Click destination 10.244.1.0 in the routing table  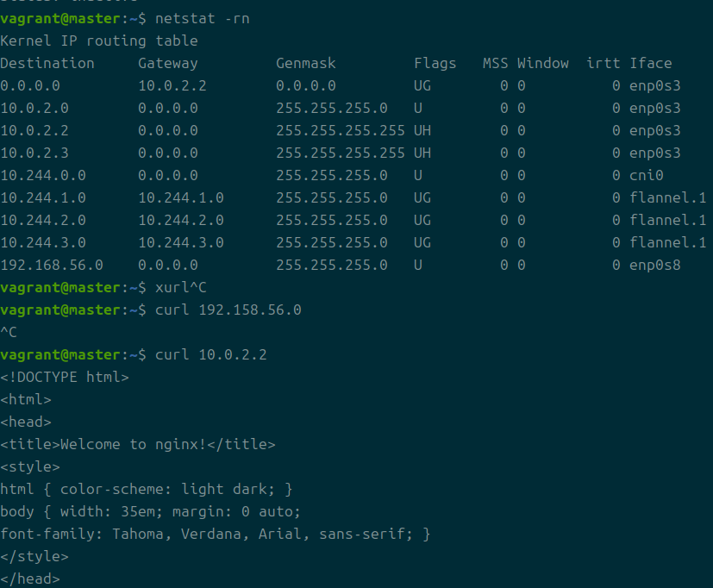tap(43, 197)
